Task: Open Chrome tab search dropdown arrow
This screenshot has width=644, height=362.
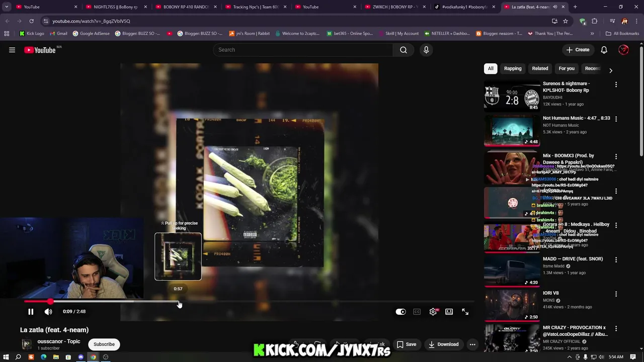Action: [x=7, y=7]
